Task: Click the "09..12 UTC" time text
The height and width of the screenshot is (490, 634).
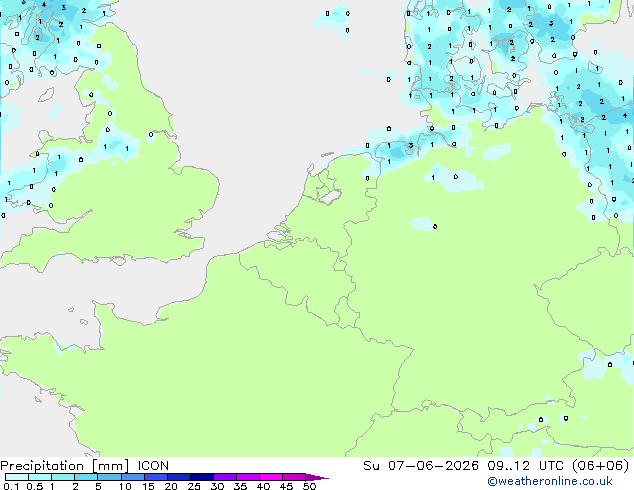Action: click(528, 466)
